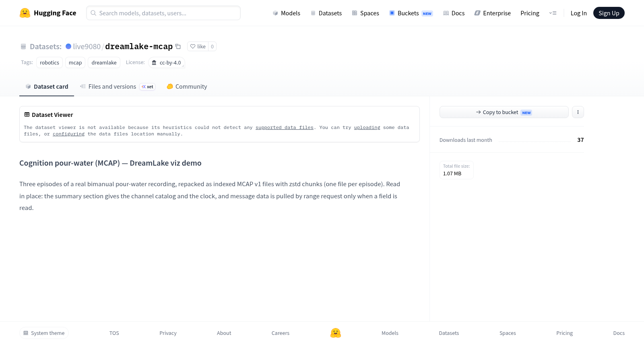This screenshot has width=644, height=347.
Task: Click the dreamlake tag
Action: (104, 62)
